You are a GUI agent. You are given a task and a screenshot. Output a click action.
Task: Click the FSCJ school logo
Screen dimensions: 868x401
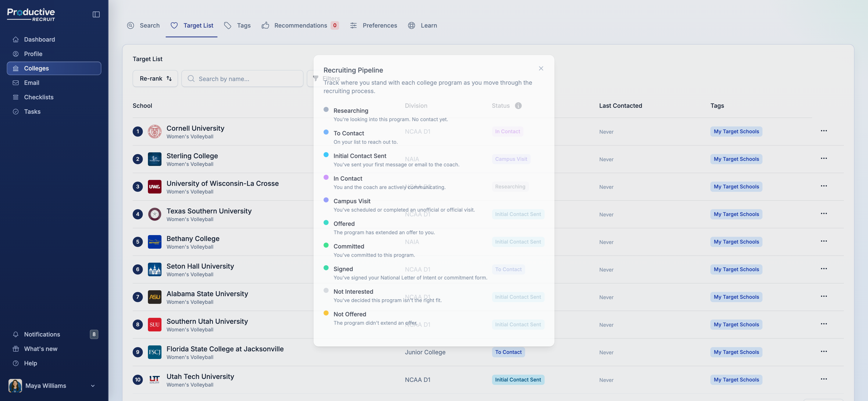155,352
